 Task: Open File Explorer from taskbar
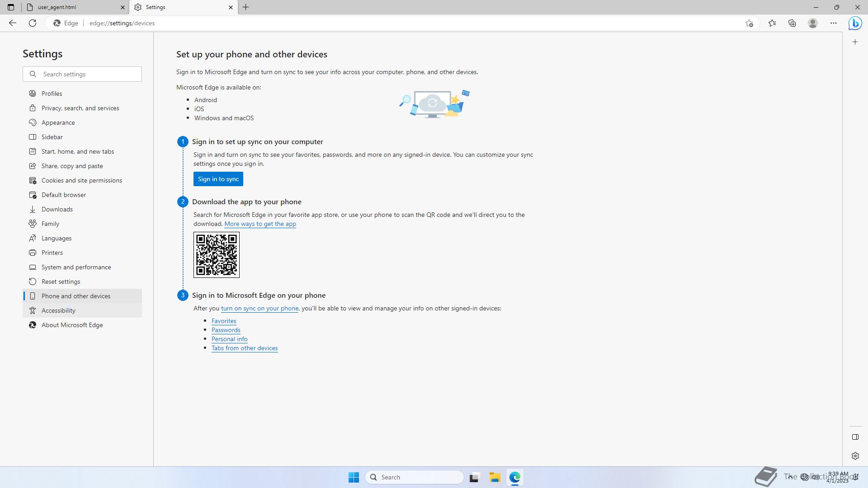tap(495, 477)
